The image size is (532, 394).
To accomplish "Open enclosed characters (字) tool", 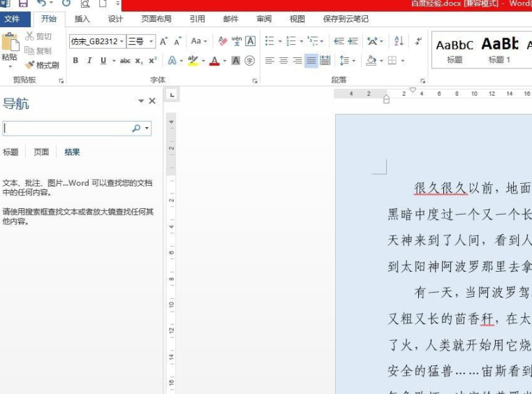I will tap(250, 61).
